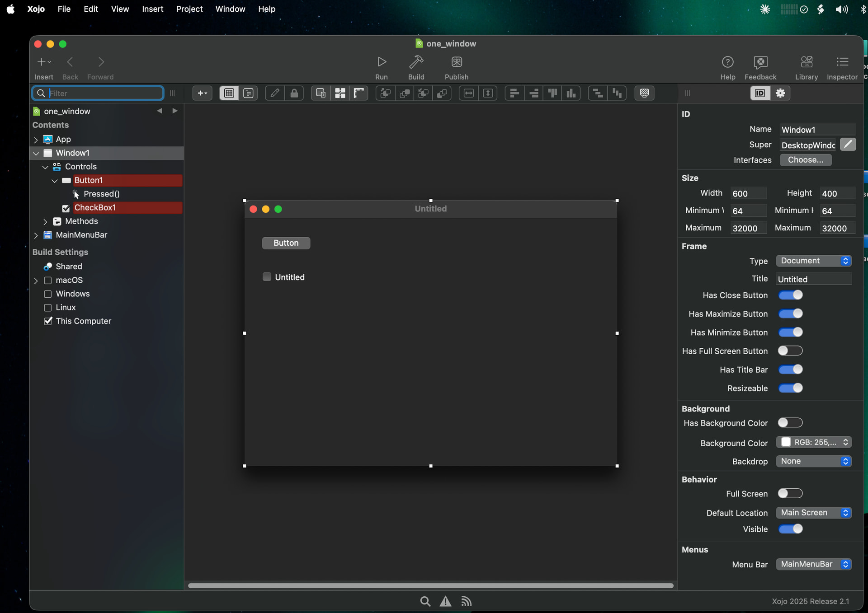Open the Project menu

coord(189,9)
